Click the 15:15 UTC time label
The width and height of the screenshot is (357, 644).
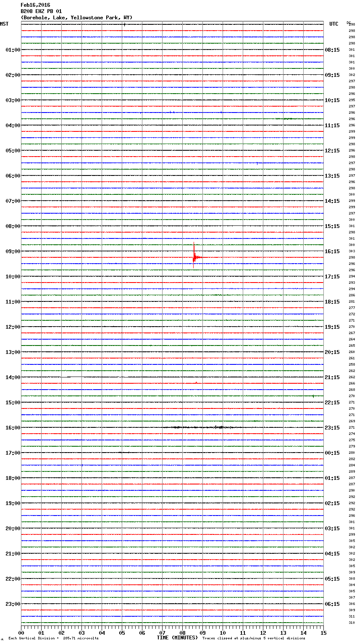[332, 226]
